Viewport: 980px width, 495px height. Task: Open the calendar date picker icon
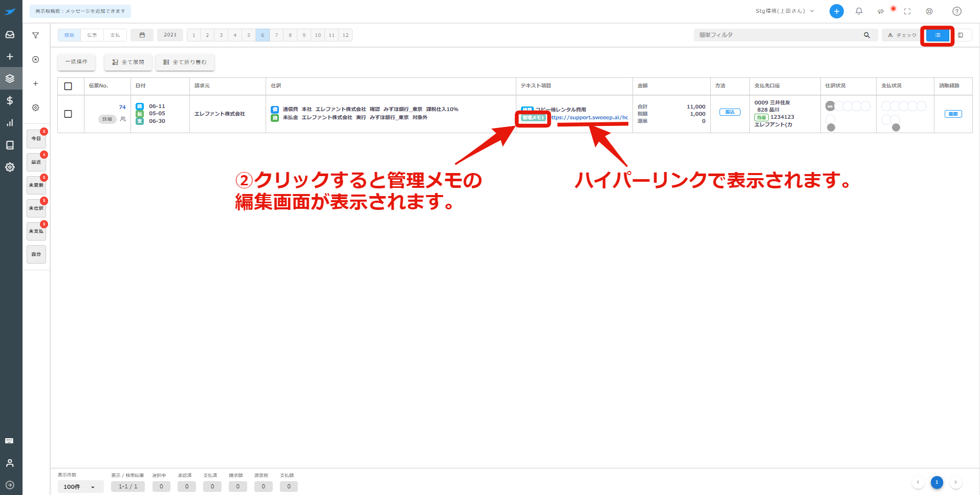click(142, 35)
